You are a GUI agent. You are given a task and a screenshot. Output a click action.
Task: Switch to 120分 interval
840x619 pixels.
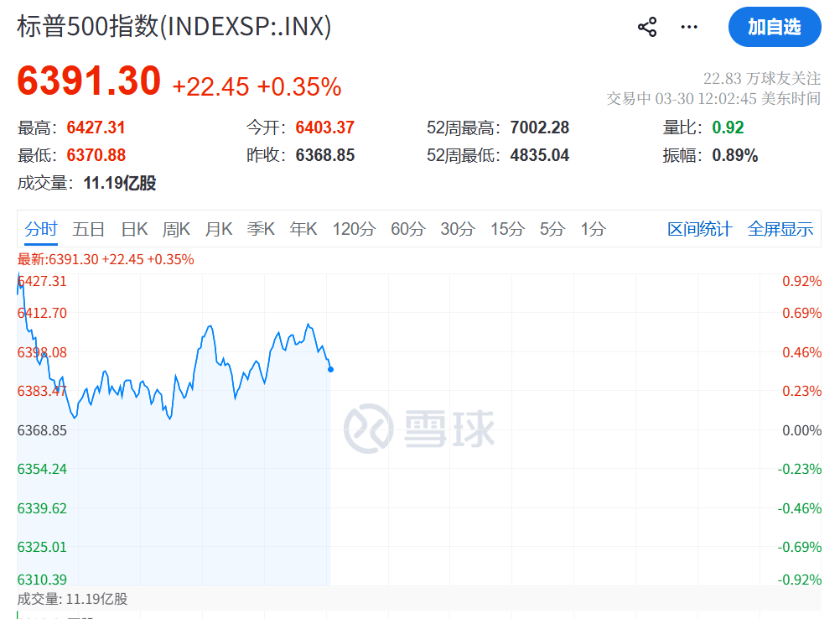click(354, 229)
